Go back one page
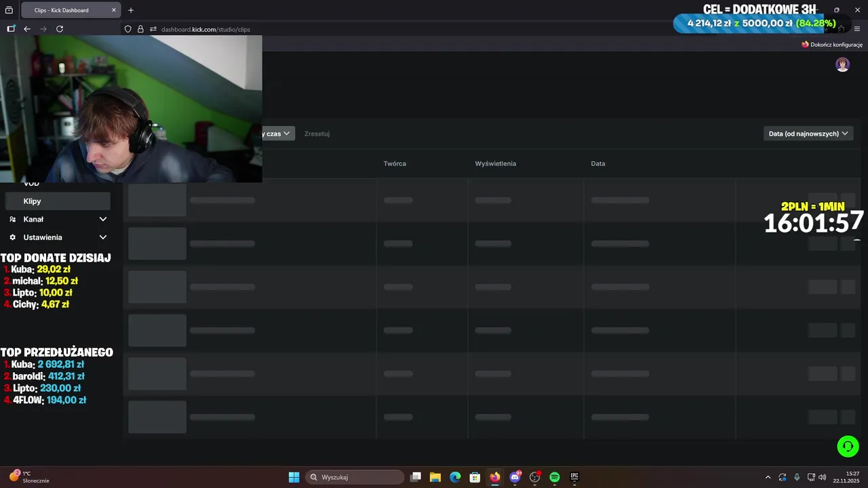Viewport: 868px width, 488px height. tap(27, 29)
